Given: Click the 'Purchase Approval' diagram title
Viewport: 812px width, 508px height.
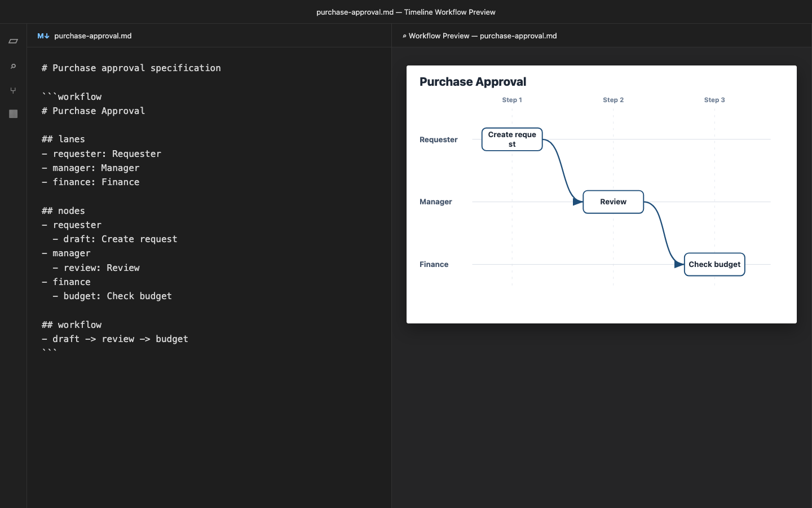Looking at the screenshot, I should [x=473, y=82].
